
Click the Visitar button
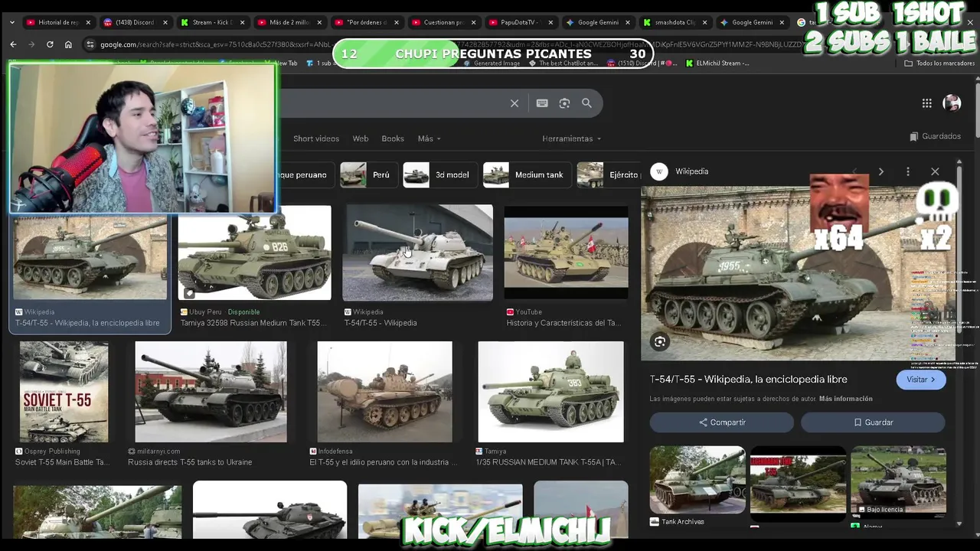tap(921, 380)
